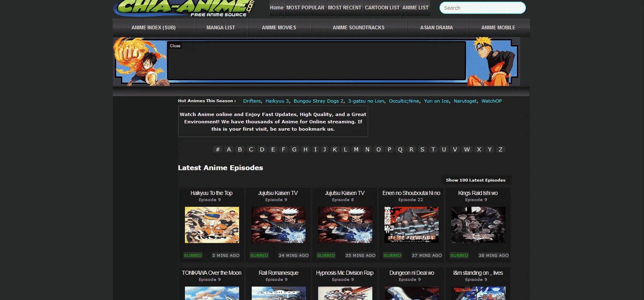Image resolution: width=644 pixels, height=300 pixels.
Task: Open TONIKAWA Over the Moon title
Action: (x=211, y=273)
